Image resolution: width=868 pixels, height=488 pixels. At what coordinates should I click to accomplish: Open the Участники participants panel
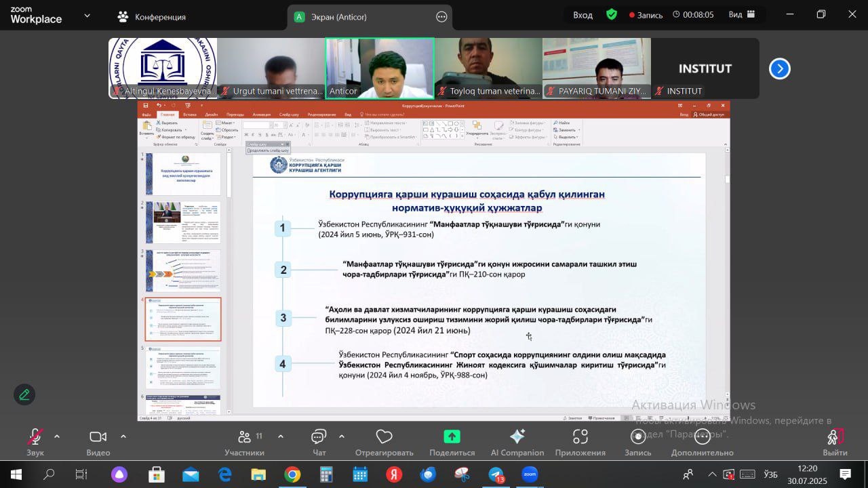[x=245, y=437]
